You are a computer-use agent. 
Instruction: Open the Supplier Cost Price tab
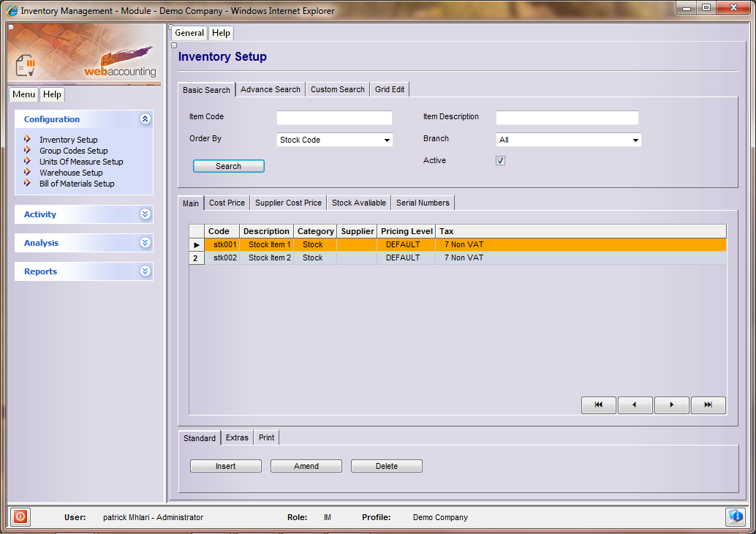pos(288,203)
